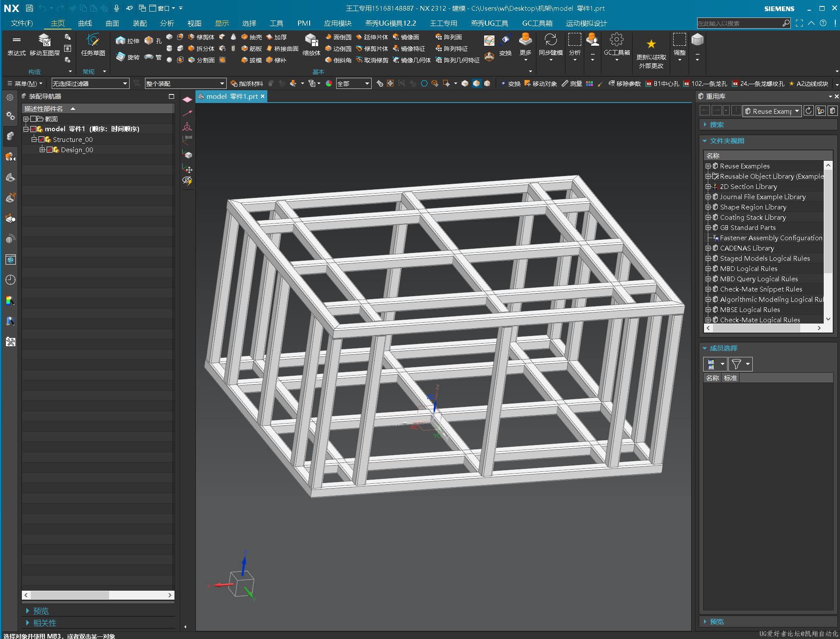Viewport: 840px width, 639px height.
Task: Open the 全部 dropdown
Action: (353, 83)
